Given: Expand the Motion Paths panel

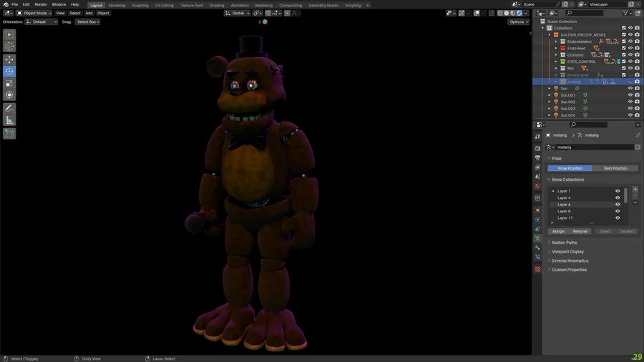Looking at the screenshot, I should 565,243.
